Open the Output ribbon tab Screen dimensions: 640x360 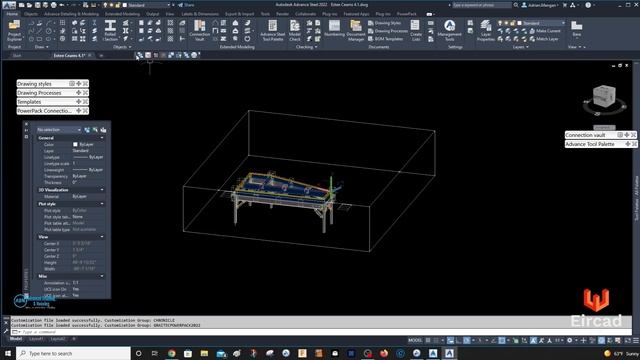pyautogui.click(x=153, y=14)
